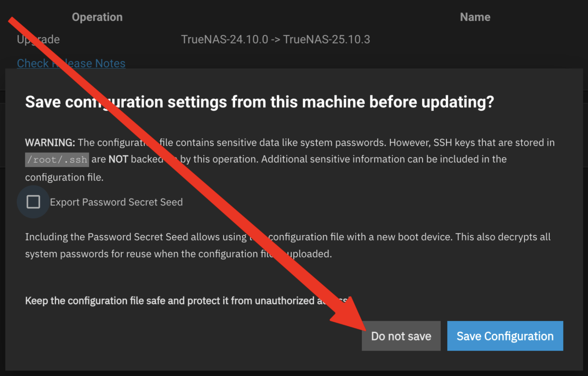
Task: Click the 'Including the Password Secret Seed' paragraph
Action: [288, 237]
